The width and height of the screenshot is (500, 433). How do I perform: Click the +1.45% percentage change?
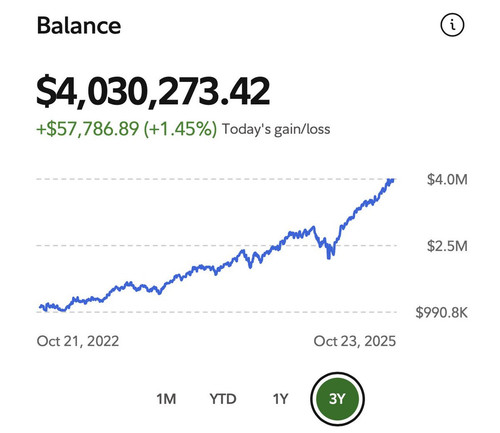(x=180, y=129)
